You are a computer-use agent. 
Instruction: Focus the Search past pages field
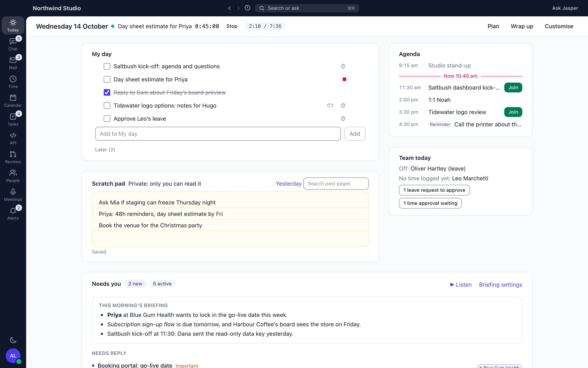coord(336,184)
